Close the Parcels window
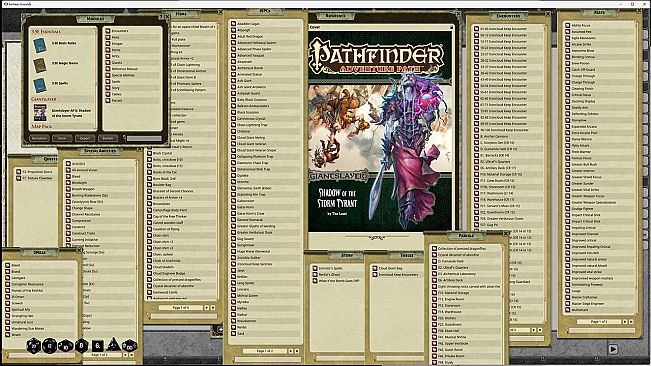 [506, 234]
